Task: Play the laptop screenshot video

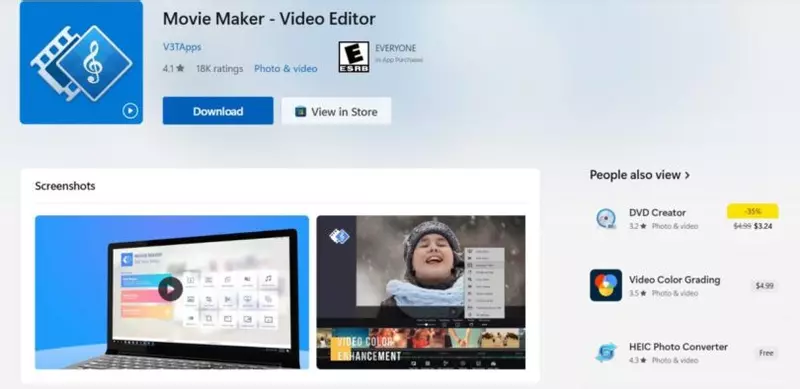Action: point(170,289)
